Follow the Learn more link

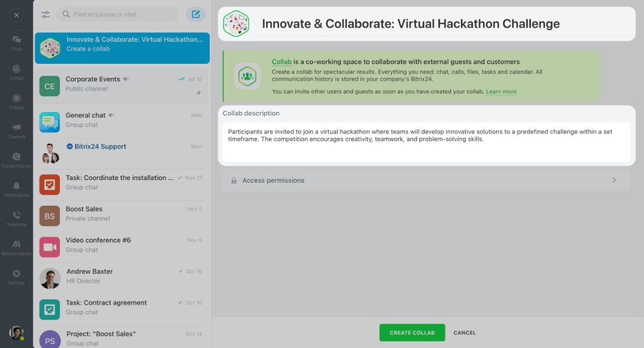[x=501, y=92]
